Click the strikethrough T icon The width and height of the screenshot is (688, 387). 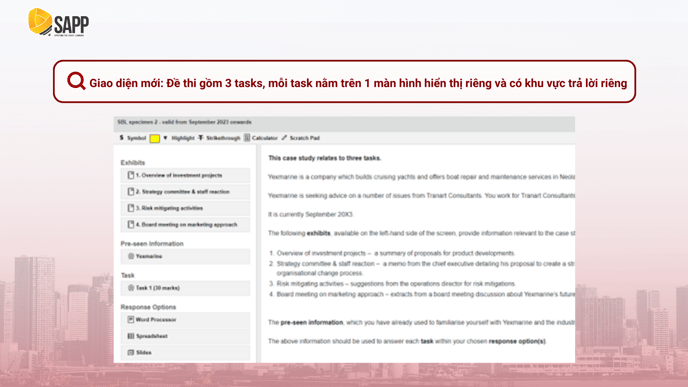201,138
